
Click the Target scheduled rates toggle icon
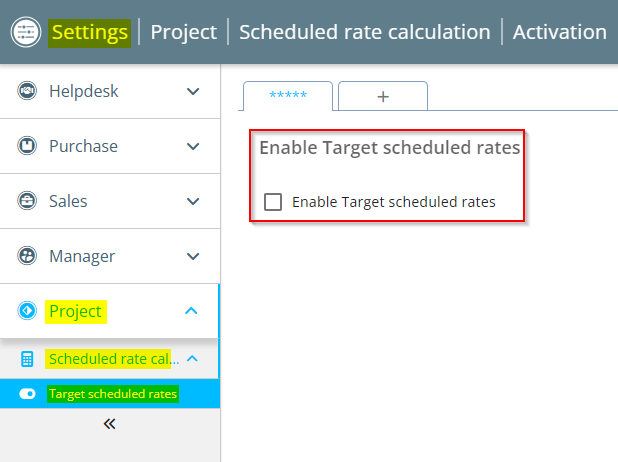27,394
